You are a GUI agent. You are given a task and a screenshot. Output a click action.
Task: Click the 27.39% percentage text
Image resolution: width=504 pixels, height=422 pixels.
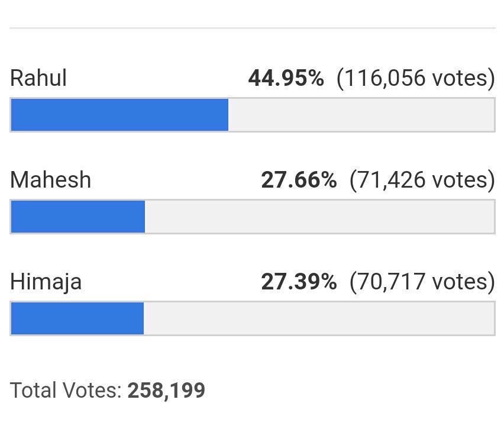coord(299,282)
